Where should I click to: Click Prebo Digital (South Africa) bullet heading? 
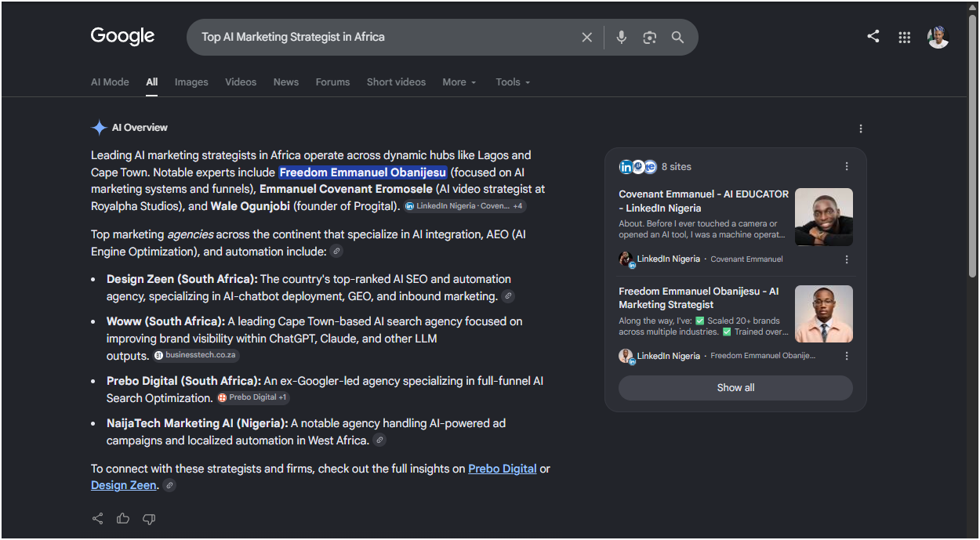[183, 381]
